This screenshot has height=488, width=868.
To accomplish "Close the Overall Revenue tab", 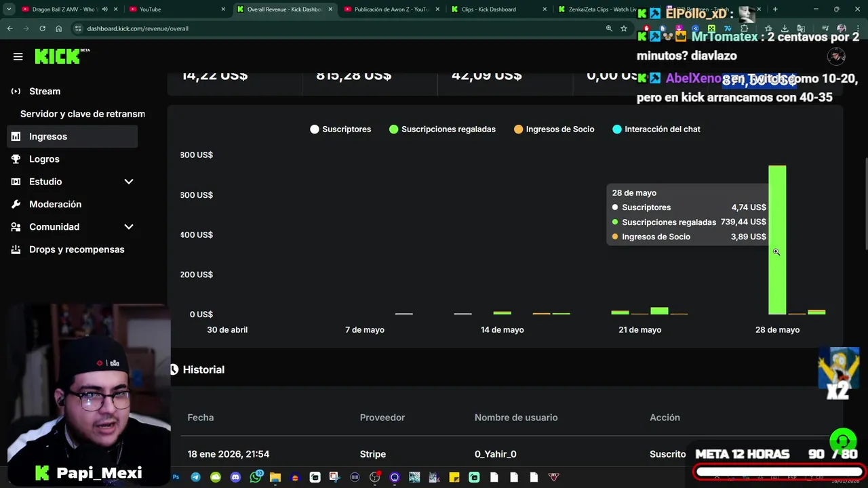I will [x=331, y=9].
